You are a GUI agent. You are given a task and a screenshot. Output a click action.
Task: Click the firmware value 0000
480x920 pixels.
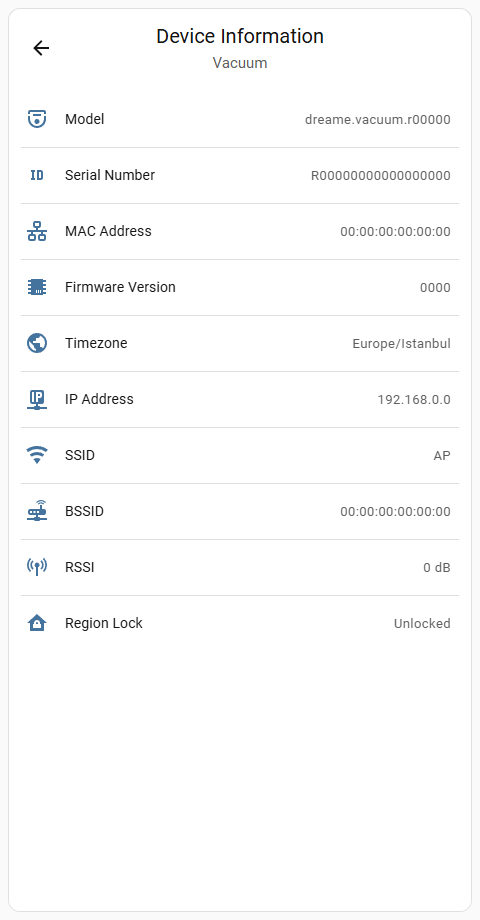(x=435, y=288)
